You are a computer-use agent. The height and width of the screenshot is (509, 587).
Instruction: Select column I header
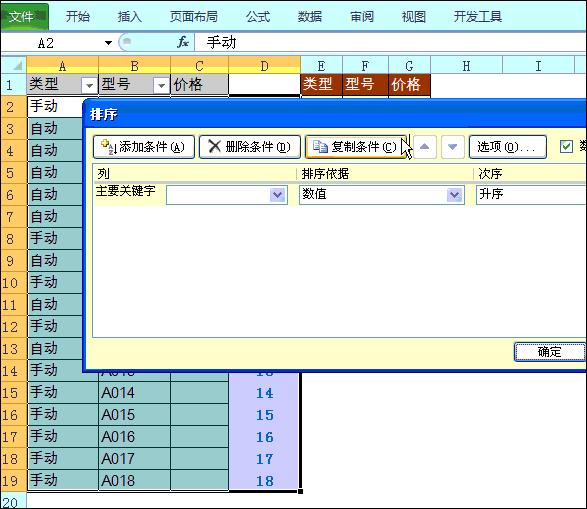pyautogui.click(x=538, y=66)
